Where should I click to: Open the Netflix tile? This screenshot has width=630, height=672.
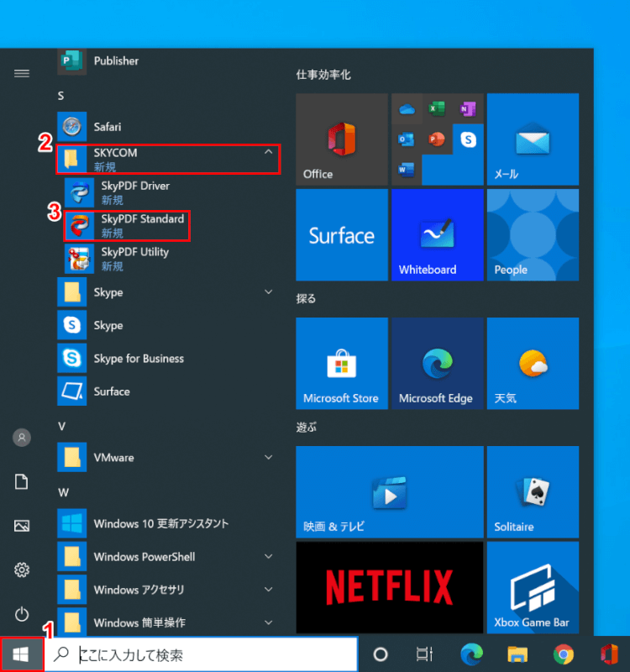(390, 587)
